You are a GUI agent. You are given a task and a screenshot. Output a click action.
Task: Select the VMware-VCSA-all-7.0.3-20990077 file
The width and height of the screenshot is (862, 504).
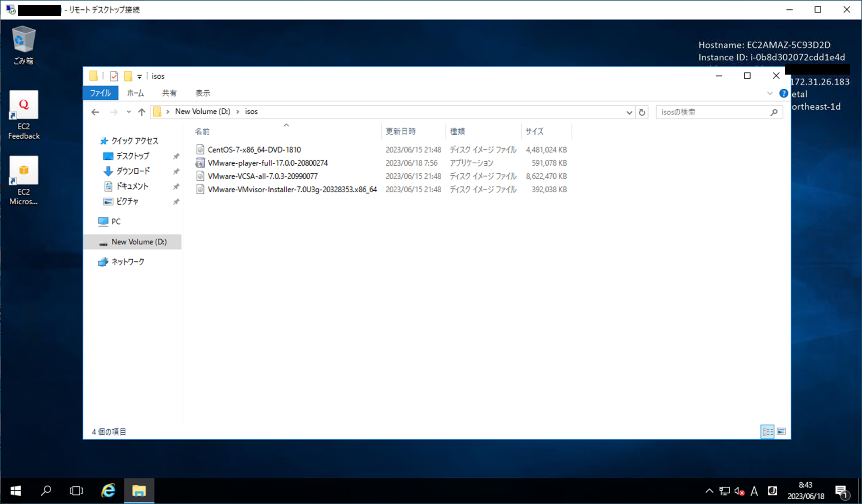click(263, 176)
